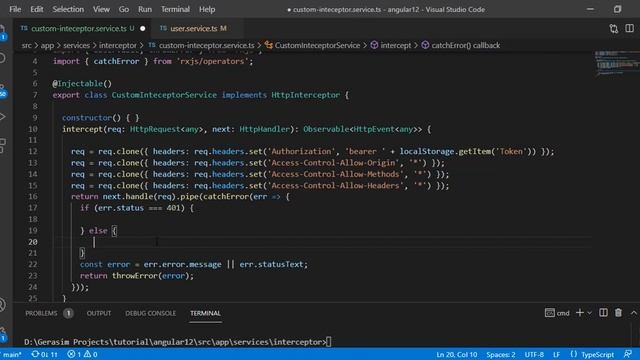Screen dimensions: 640x360
Task: Restore down the VS Code window
Action: point(617,9)
